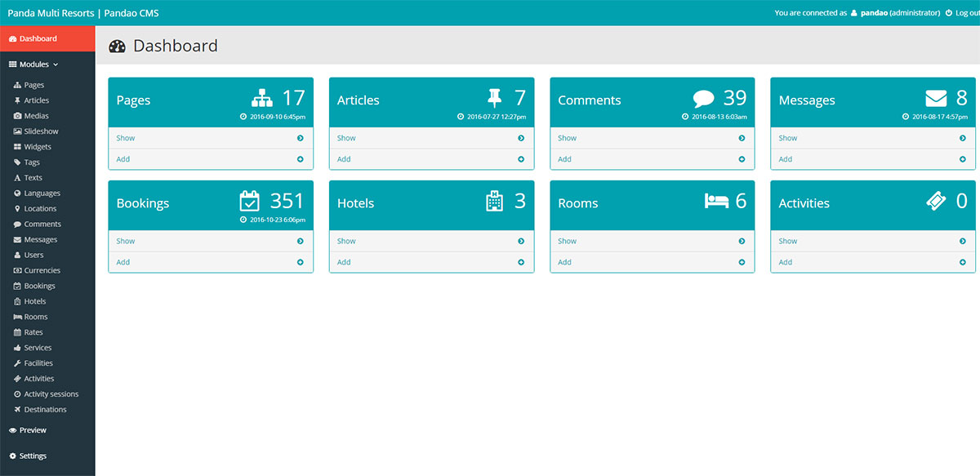Image resolution: width=980 pixels, height=476 pixels.
Task: Click the Rooms bed icon on card
Action: point(716,201)
